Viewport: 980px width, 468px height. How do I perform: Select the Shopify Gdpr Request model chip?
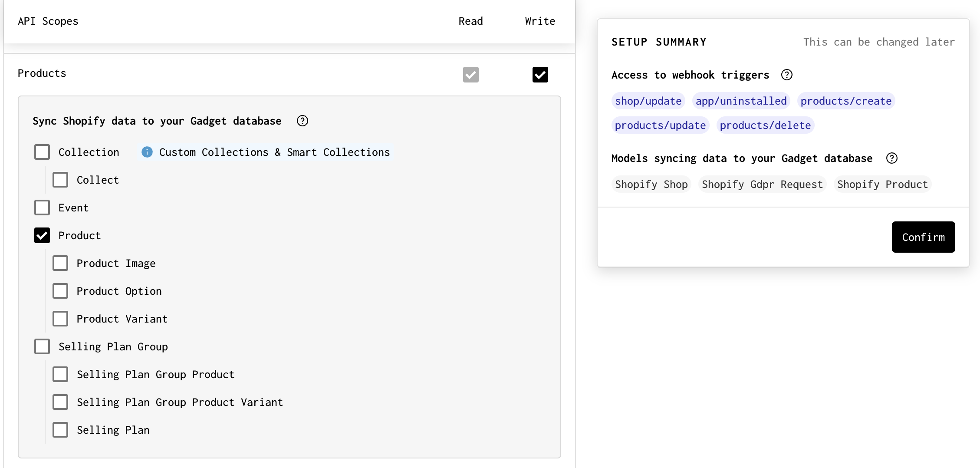point(762,184)
